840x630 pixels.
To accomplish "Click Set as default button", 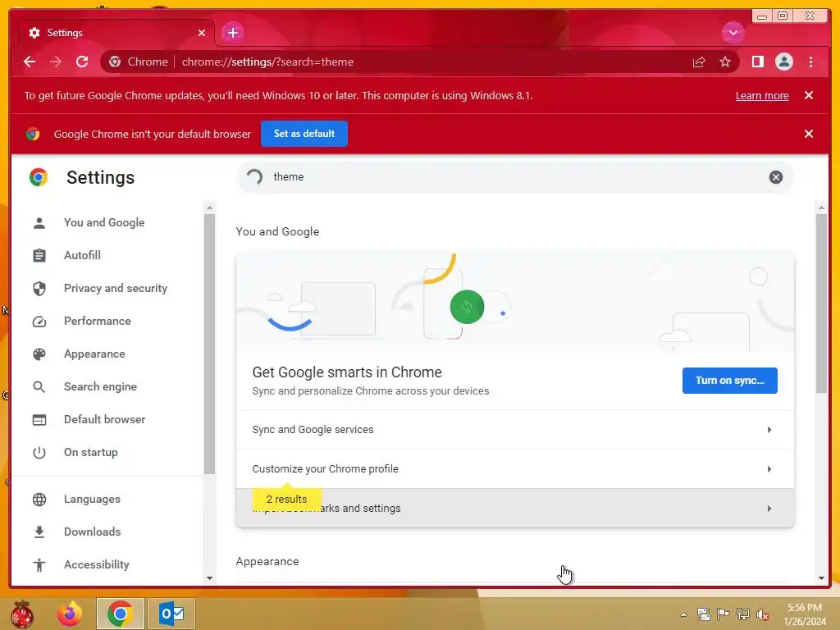I will coord(304,134).
